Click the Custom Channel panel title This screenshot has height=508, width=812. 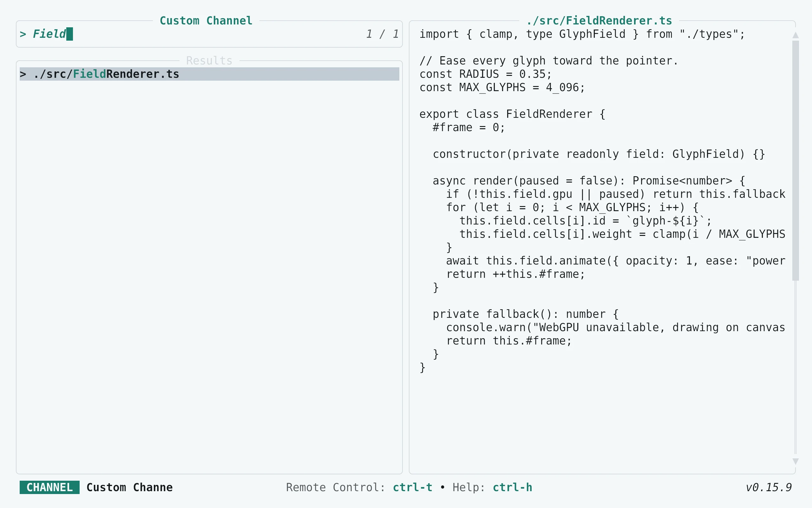click(x=206, y=21)
